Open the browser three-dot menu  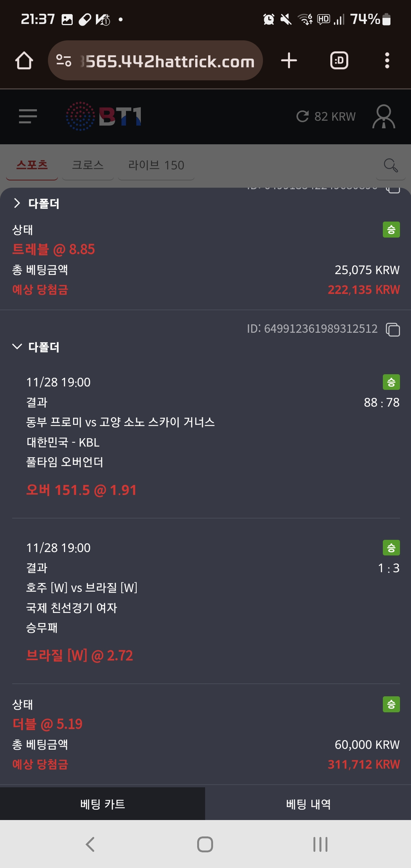point(387,61)
